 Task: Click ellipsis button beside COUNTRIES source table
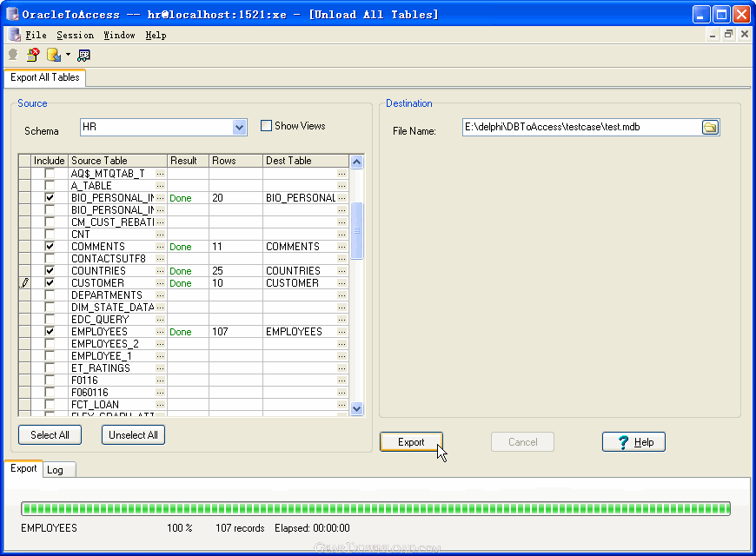tap(160, 271)
